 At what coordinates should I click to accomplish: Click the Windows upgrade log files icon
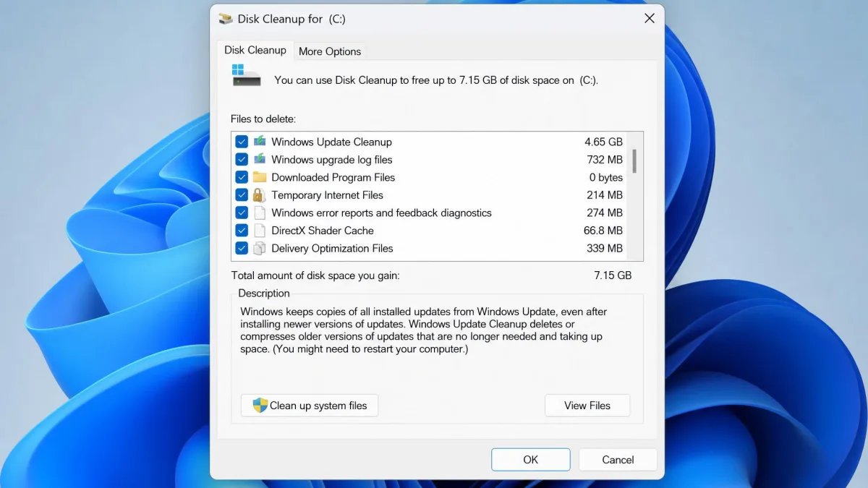[260, 159]
